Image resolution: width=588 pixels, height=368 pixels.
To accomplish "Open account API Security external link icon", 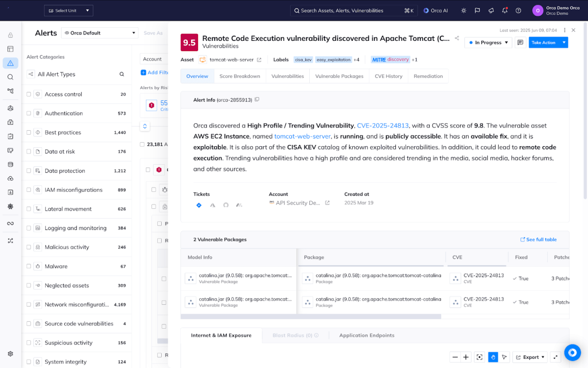I will 327,203.
